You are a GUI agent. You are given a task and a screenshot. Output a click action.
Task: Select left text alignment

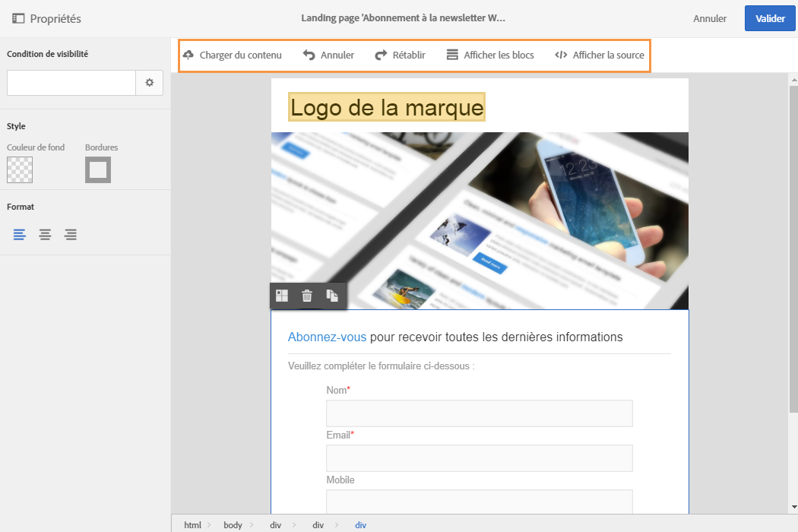(19, 235)
